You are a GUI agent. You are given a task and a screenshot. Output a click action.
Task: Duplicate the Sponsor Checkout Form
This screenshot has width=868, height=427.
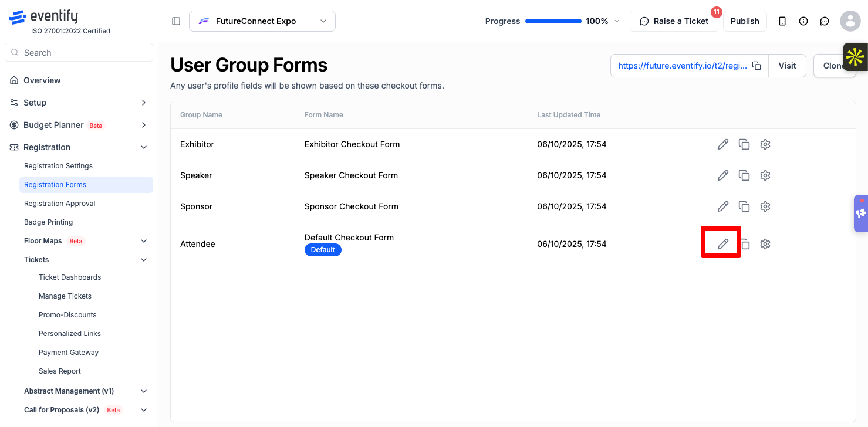point(744,206)
